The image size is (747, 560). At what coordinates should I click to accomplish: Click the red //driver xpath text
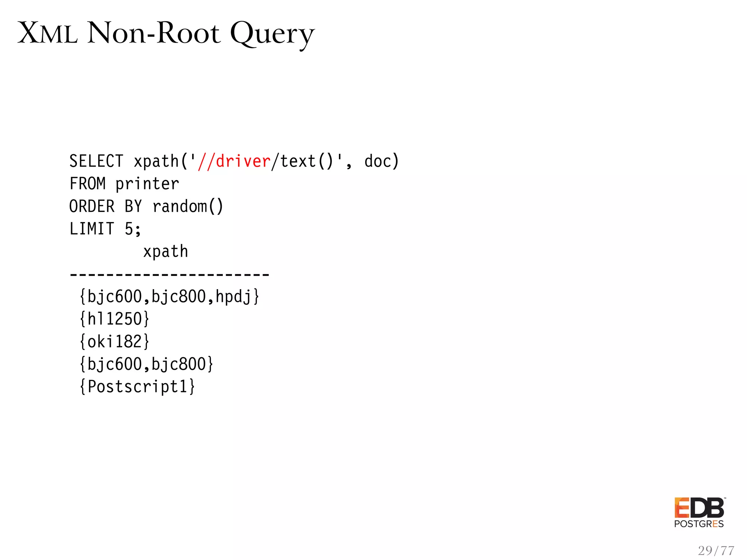tap(234, 162)
